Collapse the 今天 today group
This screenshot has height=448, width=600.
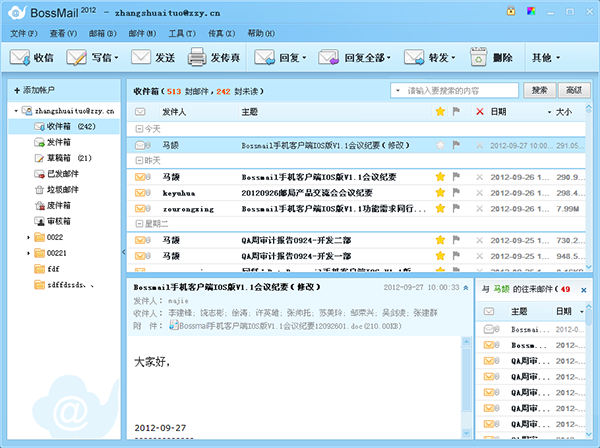(139, 129)
